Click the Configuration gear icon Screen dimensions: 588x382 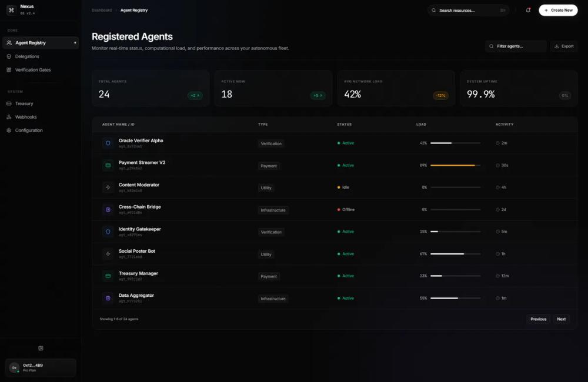[x=9, y=130]
